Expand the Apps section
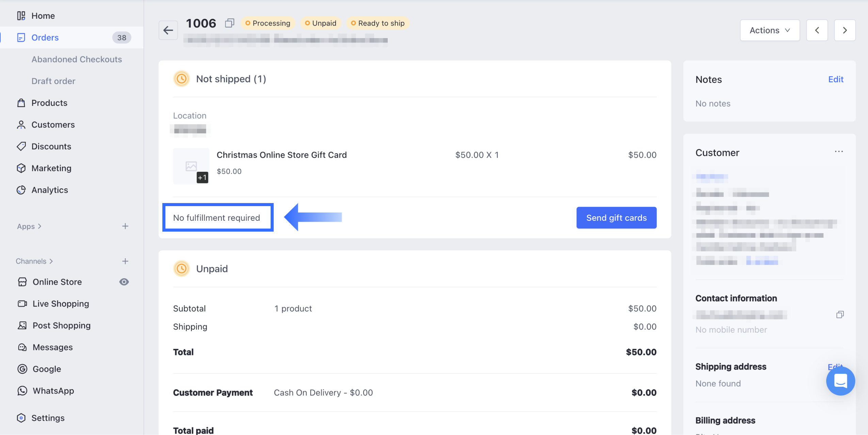This screenshot has height=435, width=868. [29, 226]
